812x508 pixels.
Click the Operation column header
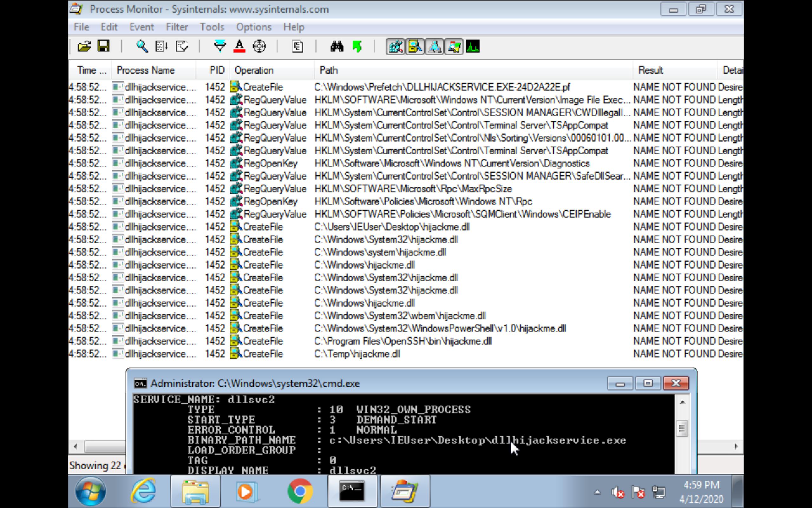272,70
